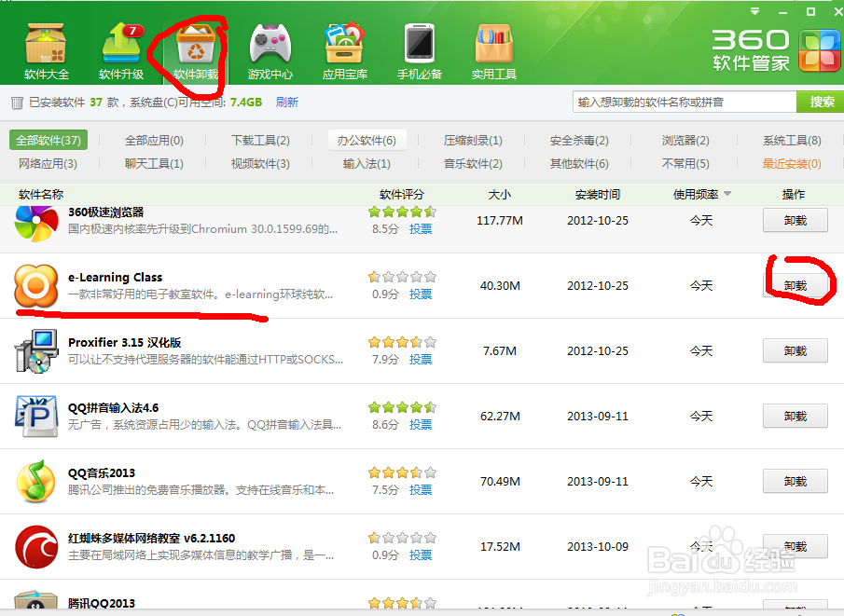Viewport: 844px width, 616px height.
Task: Select the 聊天工具(1) category
Action: coord(154,163)
